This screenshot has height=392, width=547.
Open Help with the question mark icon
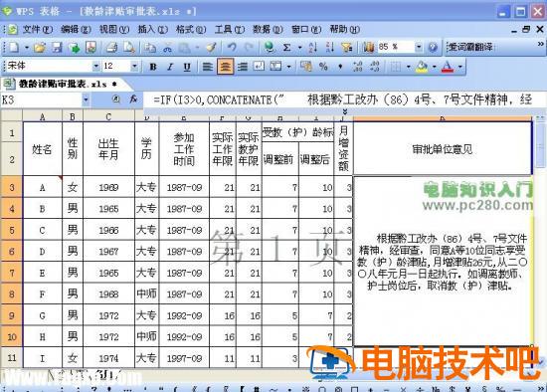click(x=433, y=47)
